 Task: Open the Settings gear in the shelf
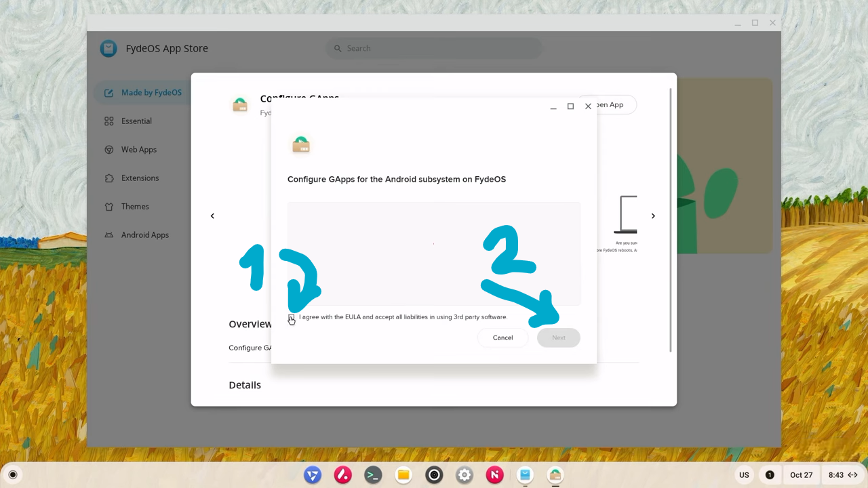465,475
